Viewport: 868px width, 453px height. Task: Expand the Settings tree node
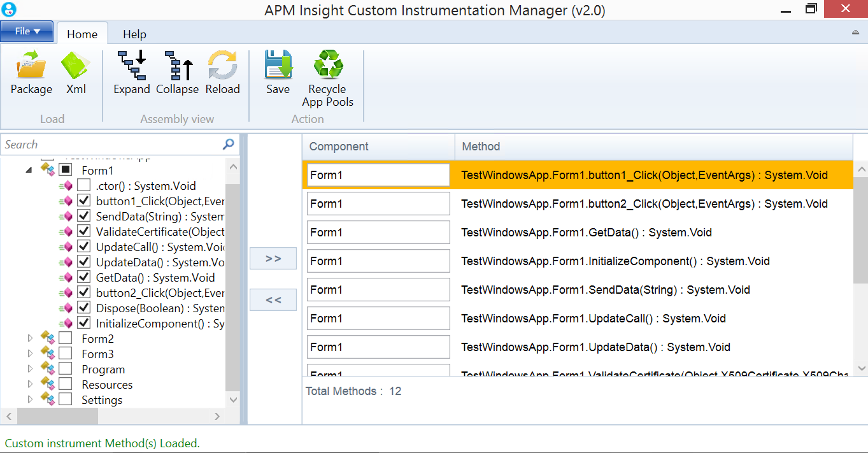(x=30, y=399)
